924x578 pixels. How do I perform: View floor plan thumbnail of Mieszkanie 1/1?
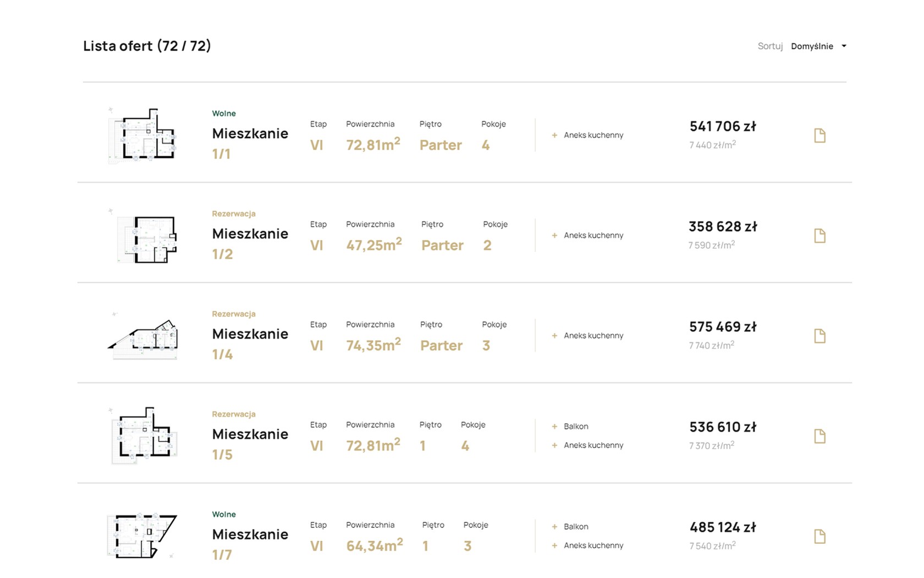[142, 135]
